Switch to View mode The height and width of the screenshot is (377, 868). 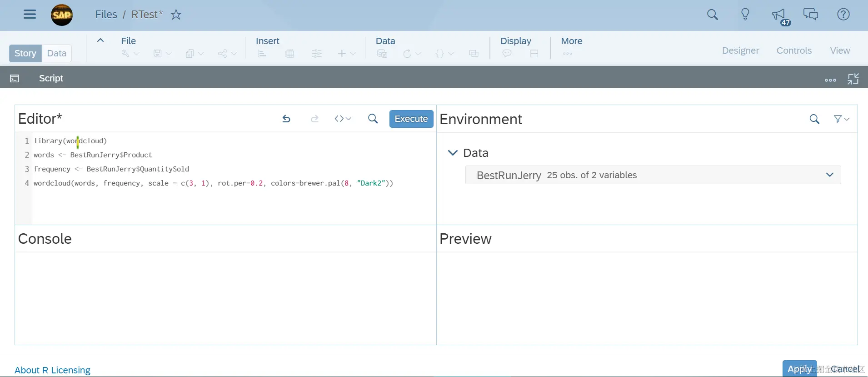click(840, 50)
